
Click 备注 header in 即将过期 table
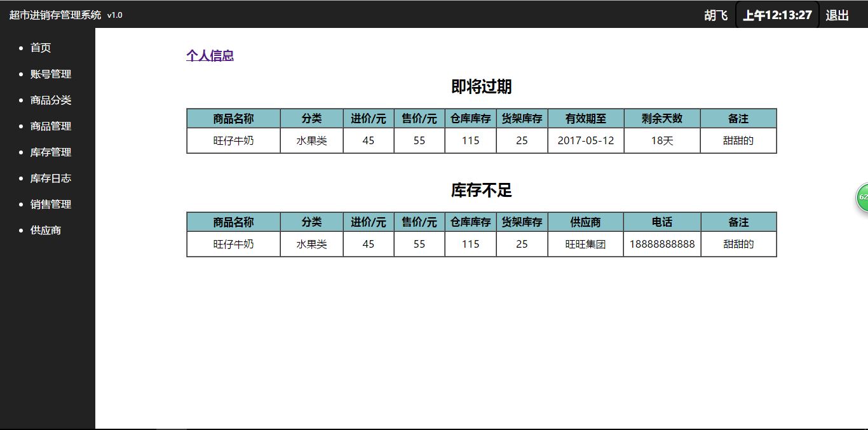pos(738,118)
